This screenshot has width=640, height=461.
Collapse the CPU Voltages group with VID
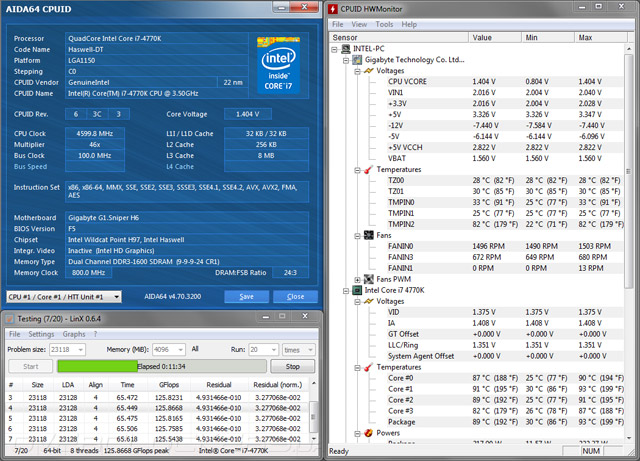tap(357, 302)
